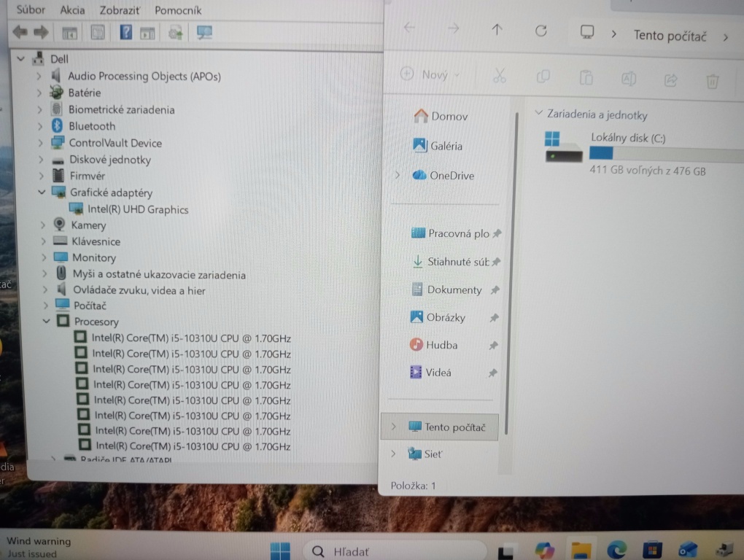Click the Hľadať search box in the taskbar
This screenshot has width=744, height=560.
tap(394, 551)
